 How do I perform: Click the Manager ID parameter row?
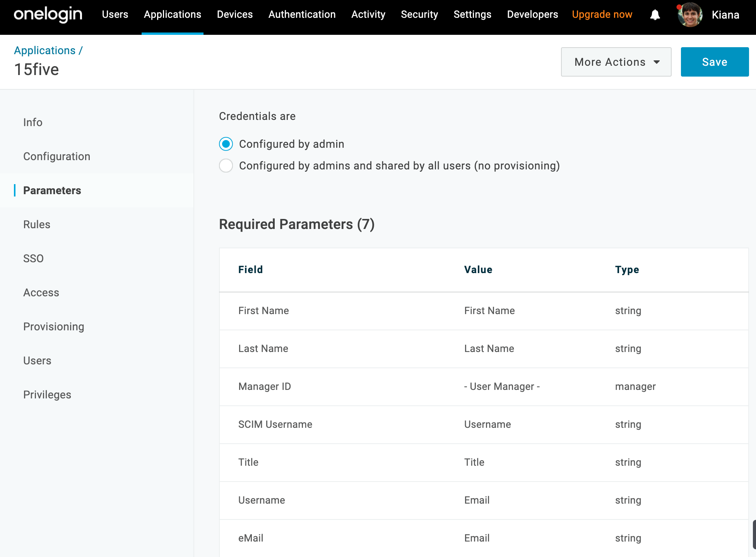(x=387, y=386)
